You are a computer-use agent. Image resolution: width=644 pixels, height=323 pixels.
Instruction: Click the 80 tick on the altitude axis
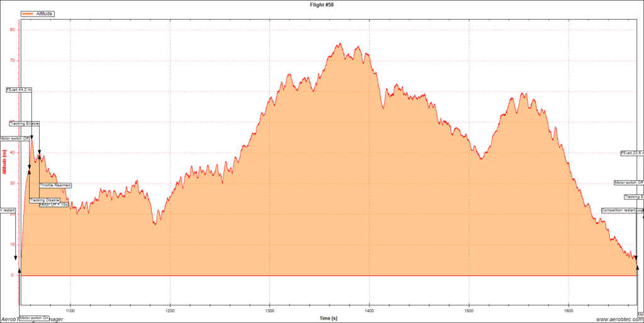pyautogui.click(x=12, y=30)
